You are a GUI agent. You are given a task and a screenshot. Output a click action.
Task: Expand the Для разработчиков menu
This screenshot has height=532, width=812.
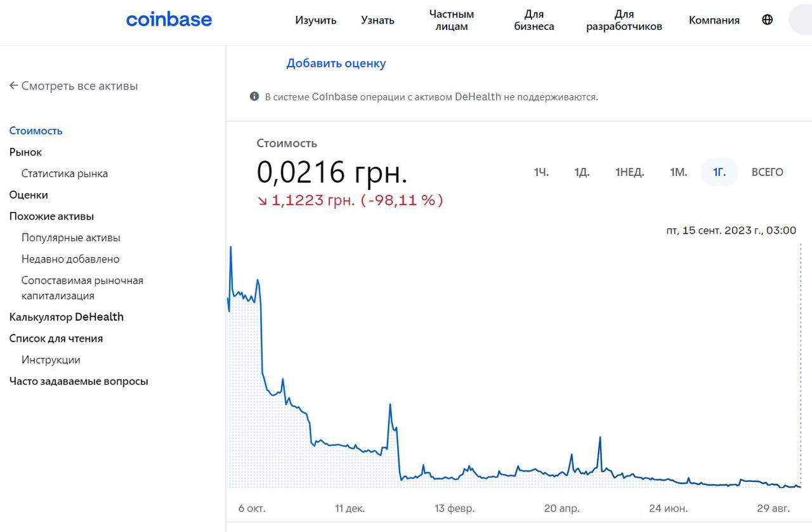click(x=624, y=20)
